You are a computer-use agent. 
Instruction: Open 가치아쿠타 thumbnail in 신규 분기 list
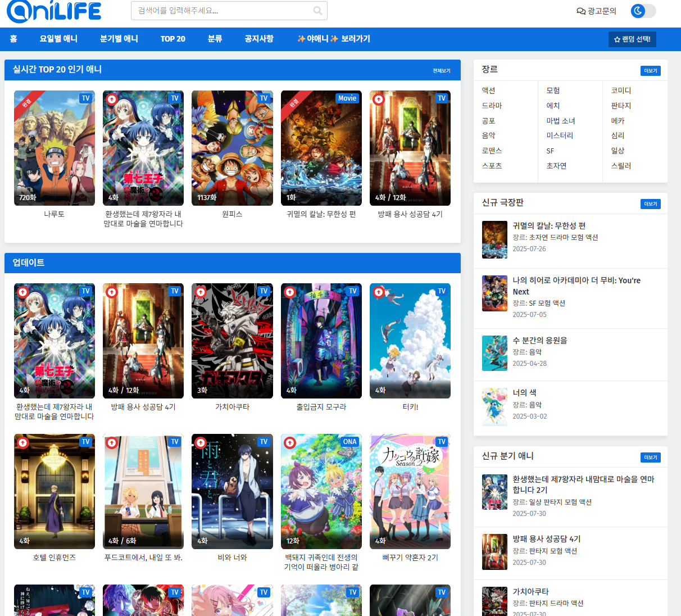[x=495, y=601]
